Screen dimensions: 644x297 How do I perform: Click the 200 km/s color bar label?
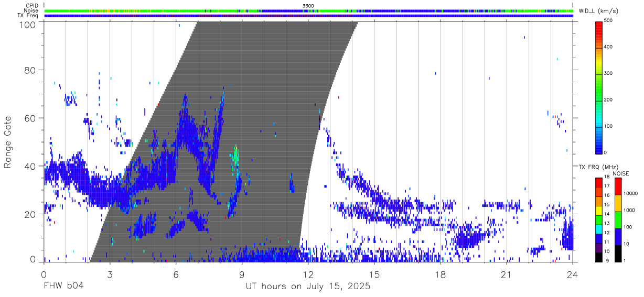point(609,100)
